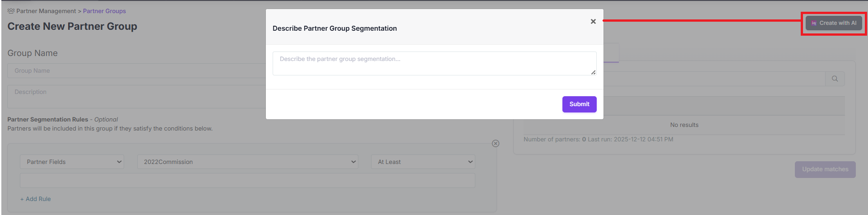Click the people icon beside Partner Management

[x=11, y=11]
